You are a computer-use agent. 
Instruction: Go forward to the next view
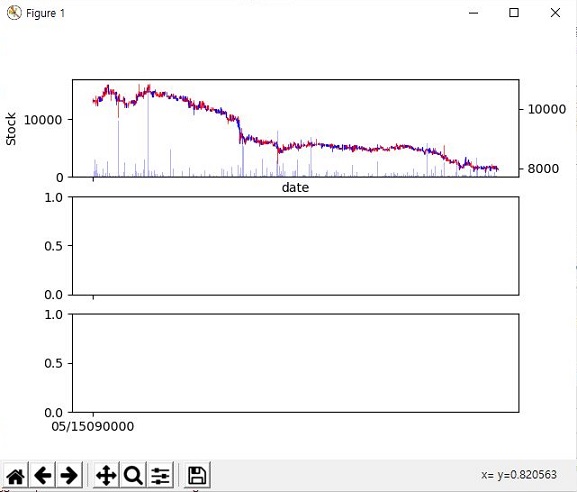tap(69, 476)
